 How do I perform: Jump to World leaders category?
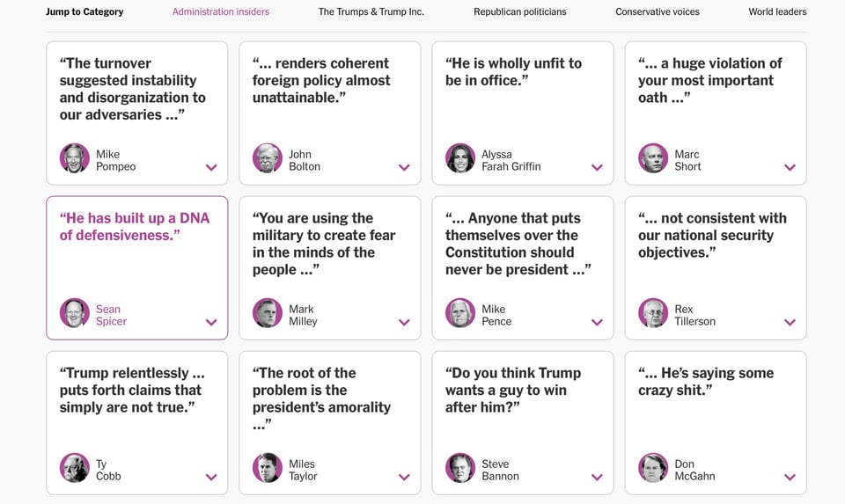point(777,12)
